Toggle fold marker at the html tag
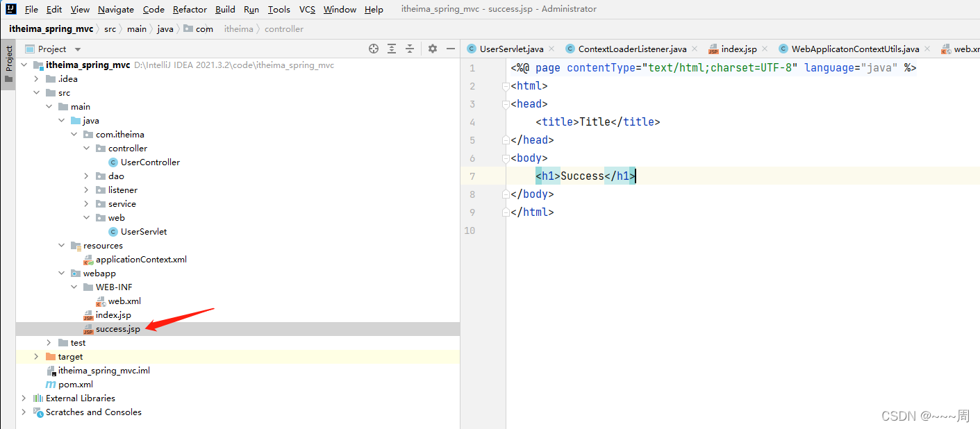This screenshot has height=429, width=980. 506,86
